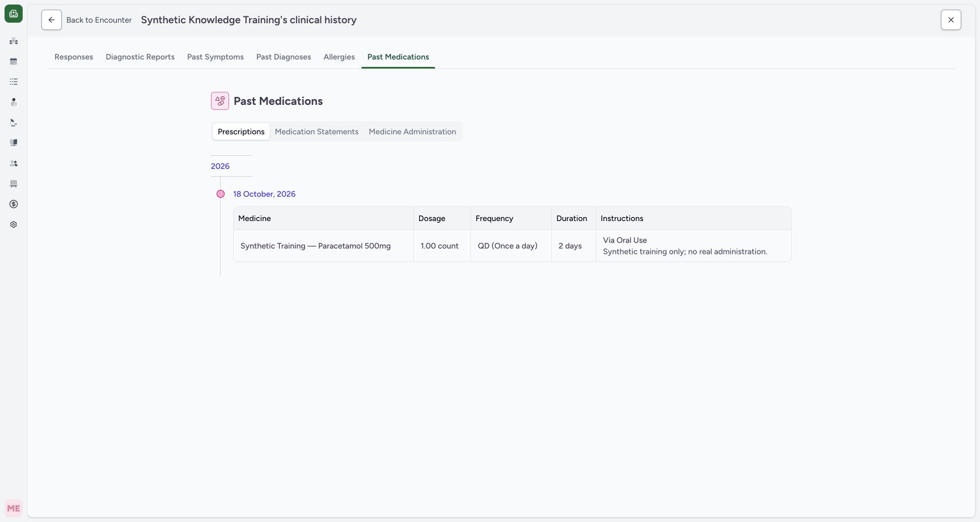Screen dimensions: 980x522
Task: Click the Instructions column header
Action: [x=694, y=218]
